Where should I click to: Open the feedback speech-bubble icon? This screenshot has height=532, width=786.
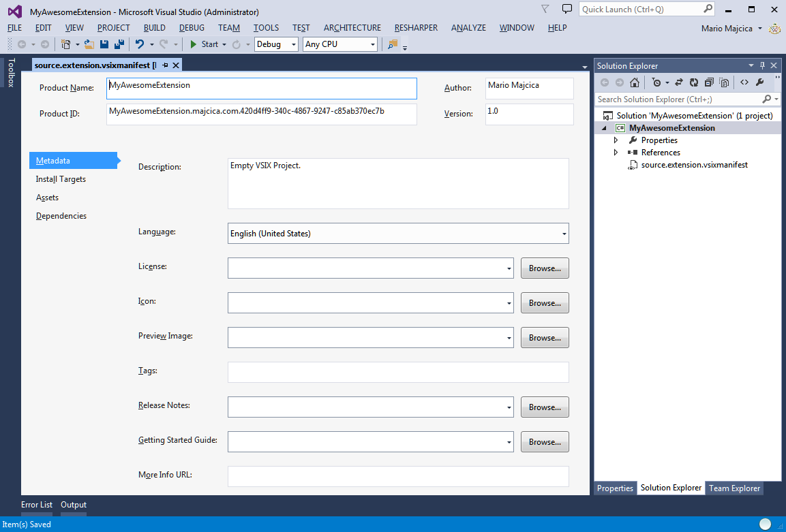tap(567, 9)
